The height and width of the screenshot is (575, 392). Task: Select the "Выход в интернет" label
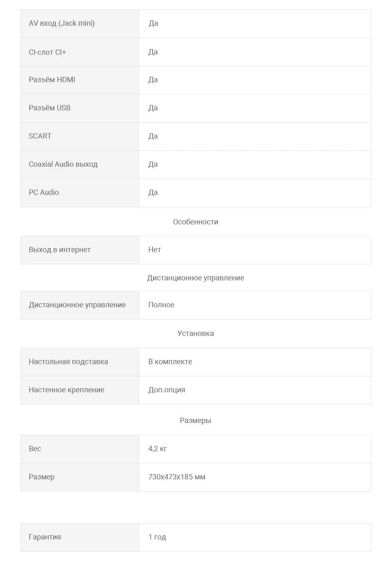[x=60, y=250]
